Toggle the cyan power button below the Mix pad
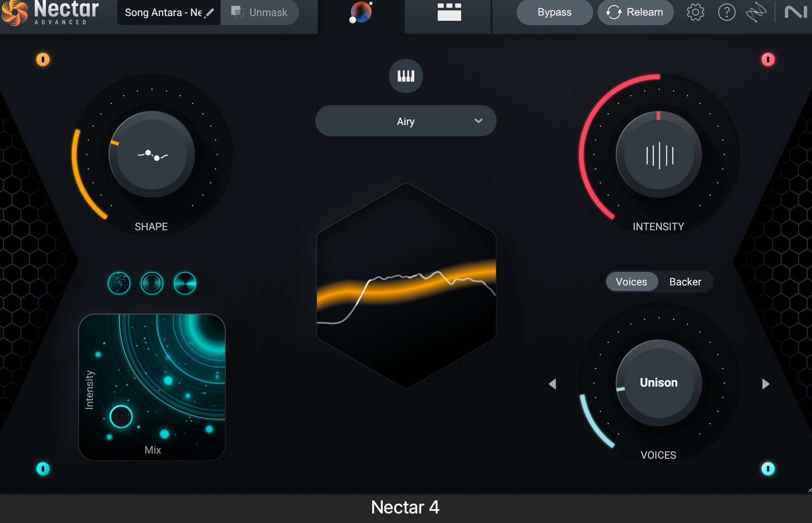Viewport: 812px width, 523px height. tap(43, 468)
